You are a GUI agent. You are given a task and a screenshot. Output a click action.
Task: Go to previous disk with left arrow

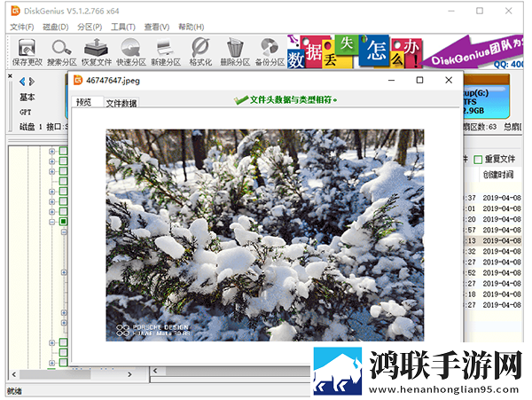(x=22, y=82)
